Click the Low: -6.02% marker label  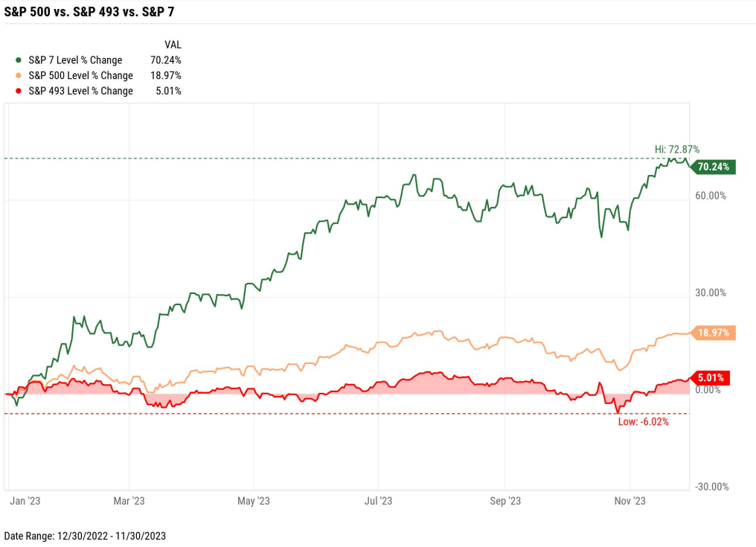tap(644, 422)
